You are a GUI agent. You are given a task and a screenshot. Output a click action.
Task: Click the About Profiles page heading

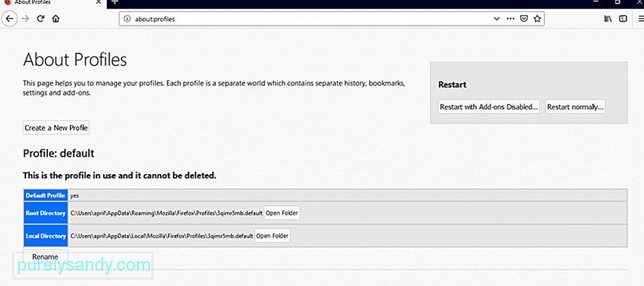75,60
